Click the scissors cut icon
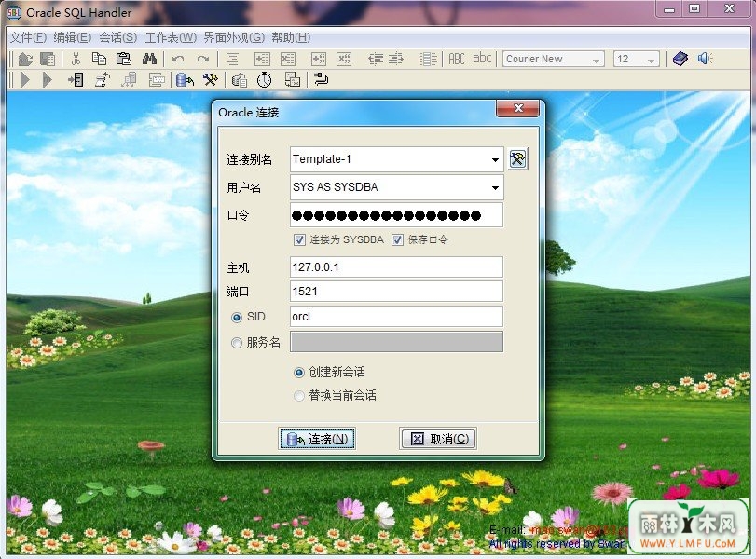The height and width of the screenshot is (559, 756). coord(76,59)
